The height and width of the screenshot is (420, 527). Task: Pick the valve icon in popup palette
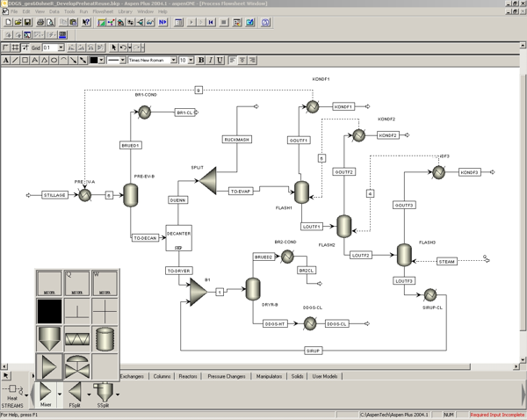77,366
